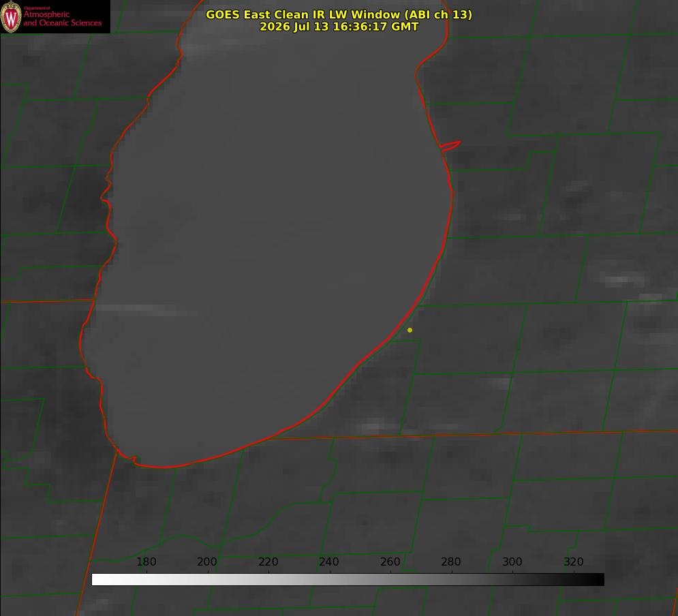
Task: Click the UW crest logo
Action: point(11,16)
